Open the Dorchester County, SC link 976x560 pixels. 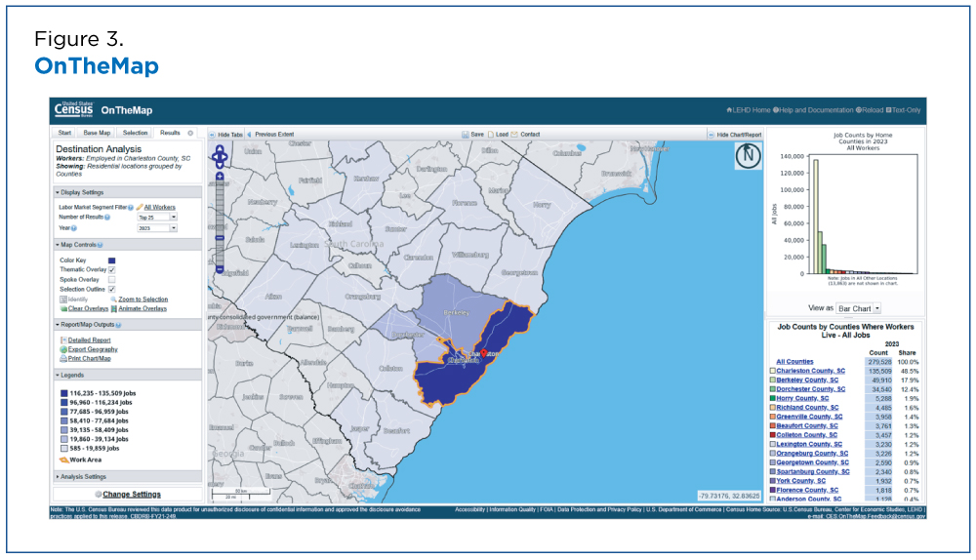[x=810, y=389]
